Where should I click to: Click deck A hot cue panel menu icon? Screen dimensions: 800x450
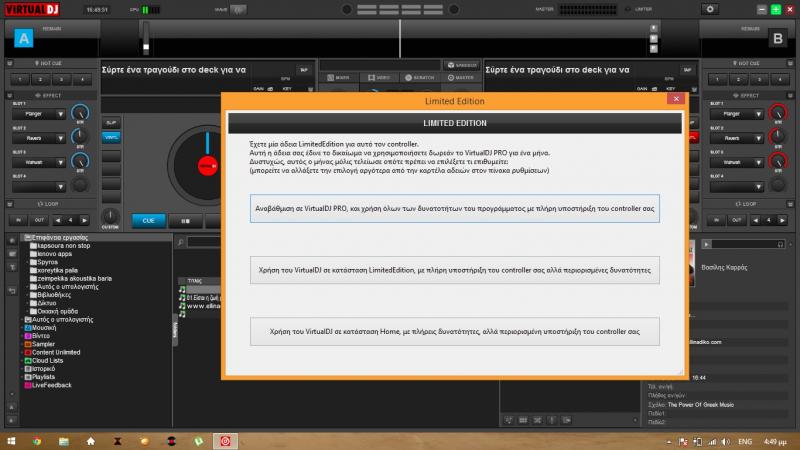tap(10, 63)
